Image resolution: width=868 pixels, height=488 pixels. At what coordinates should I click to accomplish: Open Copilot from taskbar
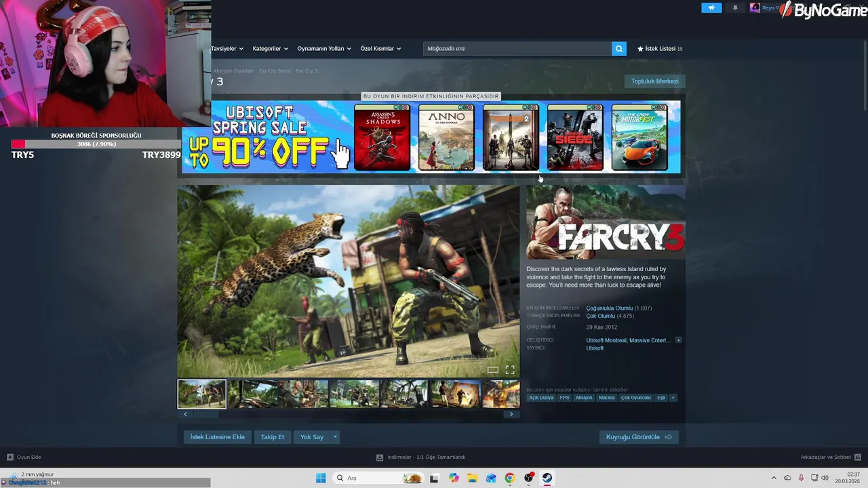tap(454, 478)
